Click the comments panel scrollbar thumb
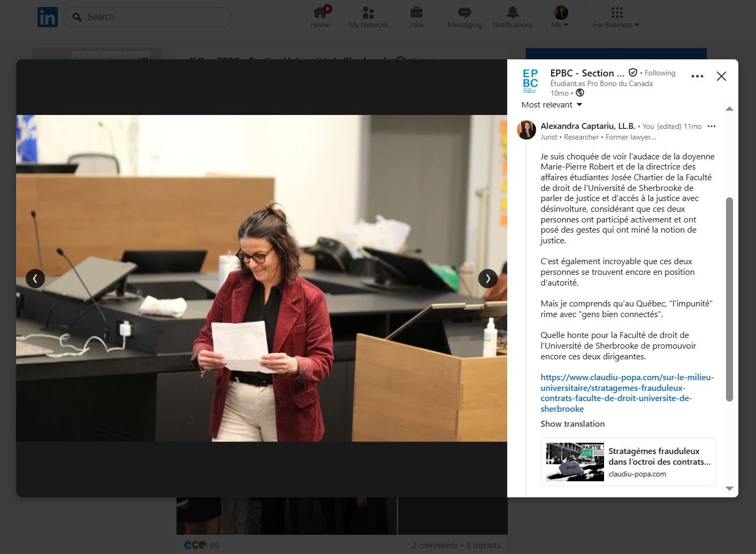The width and height of the screenshot is (756, 554). (729, 299)
